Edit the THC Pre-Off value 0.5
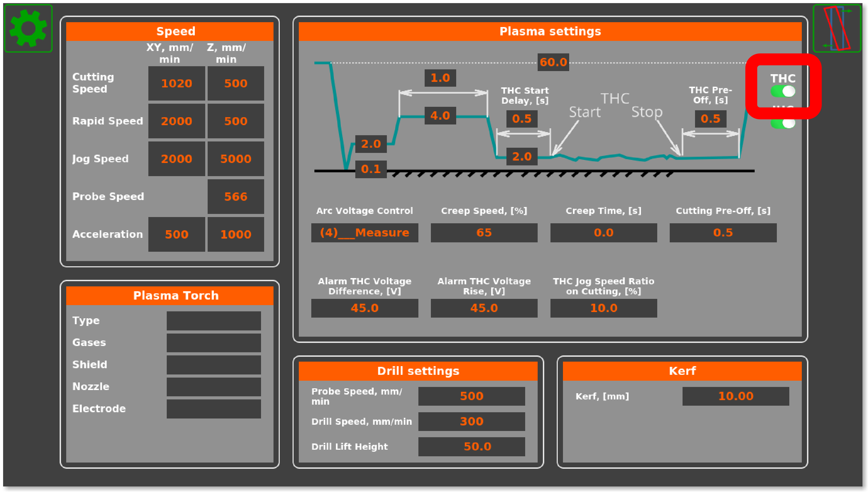The image size is (868, 492). [710, 119]
